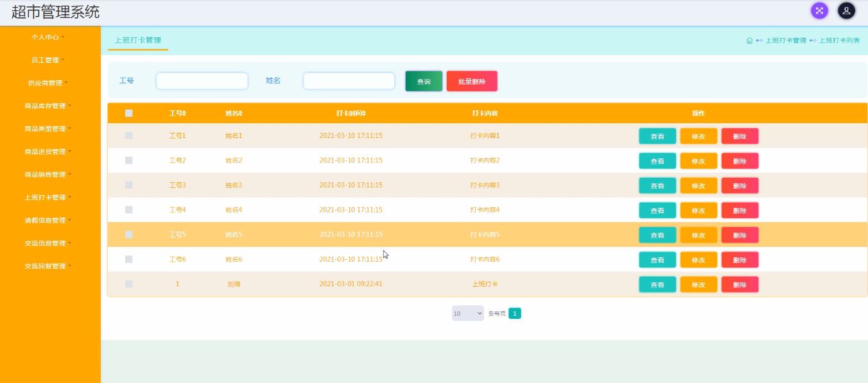Edit record 工号2 with 修改

[x=699, y=161]
